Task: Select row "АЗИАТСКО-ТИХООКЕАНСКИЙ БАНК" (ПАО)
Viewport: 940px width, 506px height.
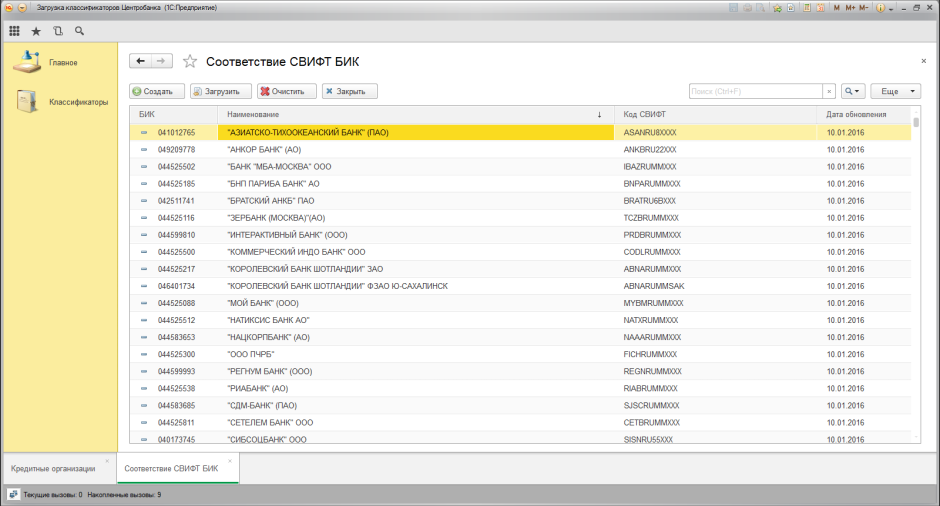Action: click(x=520, y=132)
